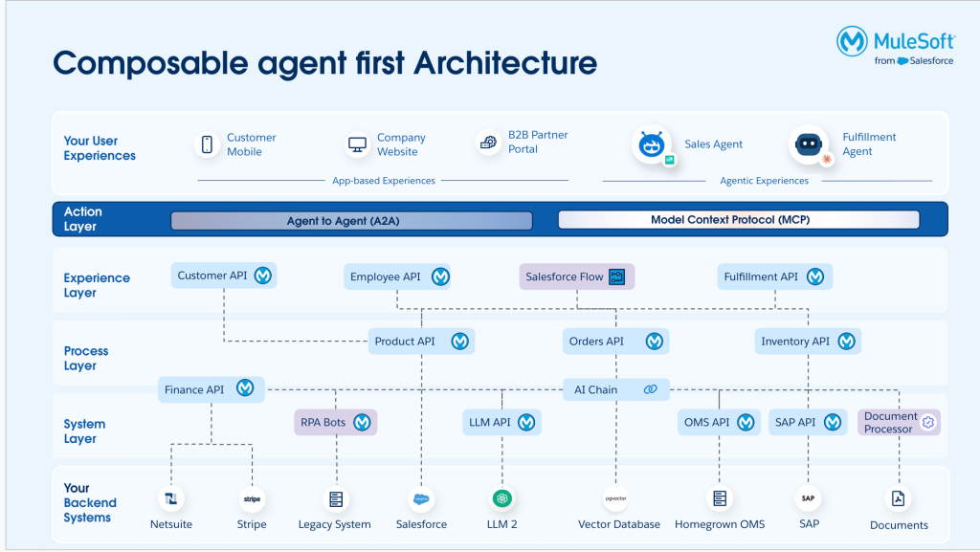
Task: Click the MuleSoft icon on Finance API
Action: (x=245, y=388)
